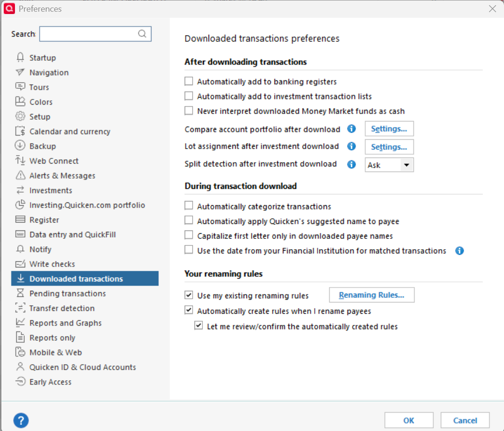Screen dimensions: 504x431
Task: Click info icon beside Split detection
Action: click(x=352, y=164)
